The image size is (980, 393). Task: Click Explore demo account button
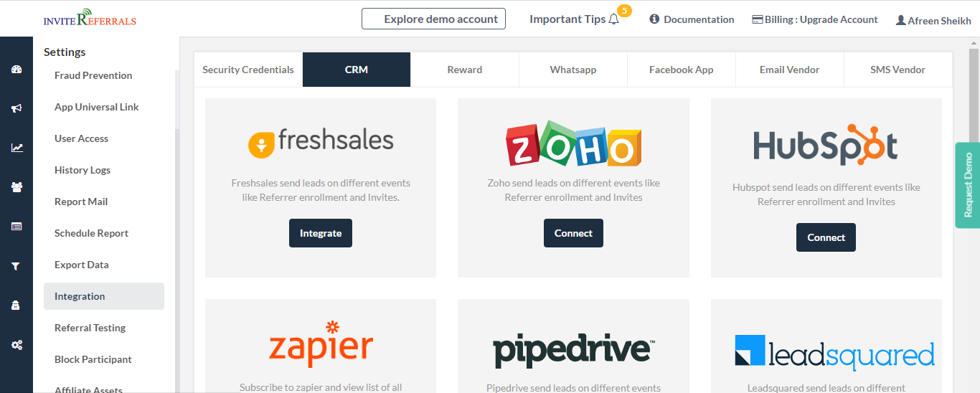(433, 19)
